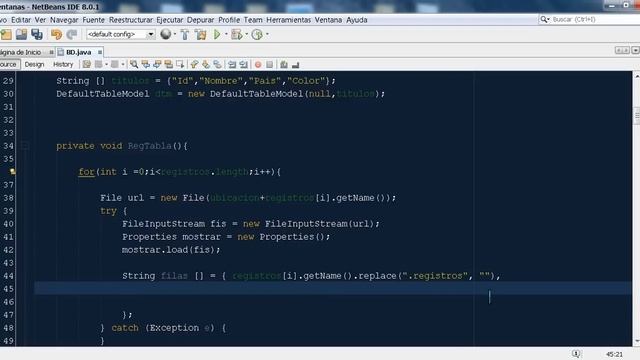Open the Ejecutar menu

coord(170,20)
